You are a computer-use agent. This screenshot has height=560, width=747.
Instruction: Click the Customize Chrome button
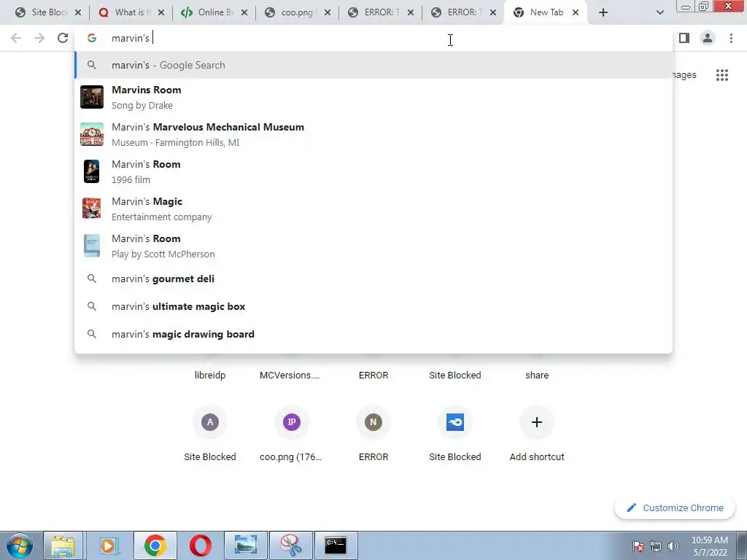(675, 508)
